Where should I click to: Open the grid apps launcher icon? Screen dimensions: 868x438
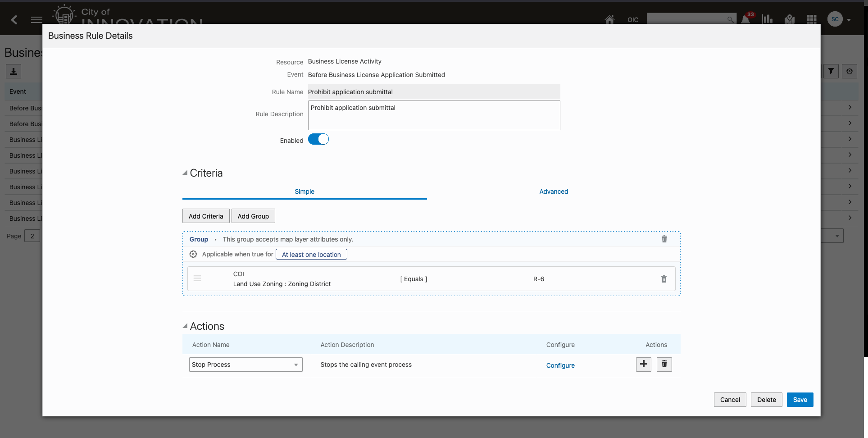(812, 19)
